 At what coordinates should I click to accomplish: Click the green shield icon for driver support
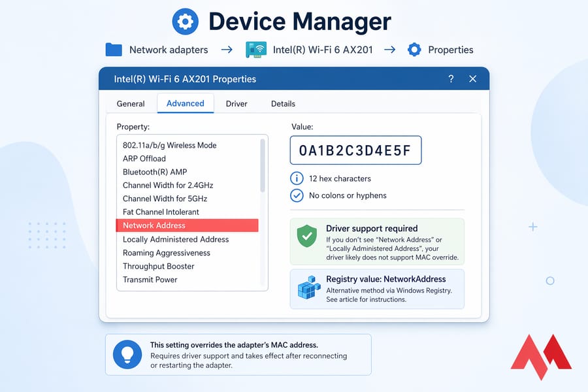[x=307, y=236]
